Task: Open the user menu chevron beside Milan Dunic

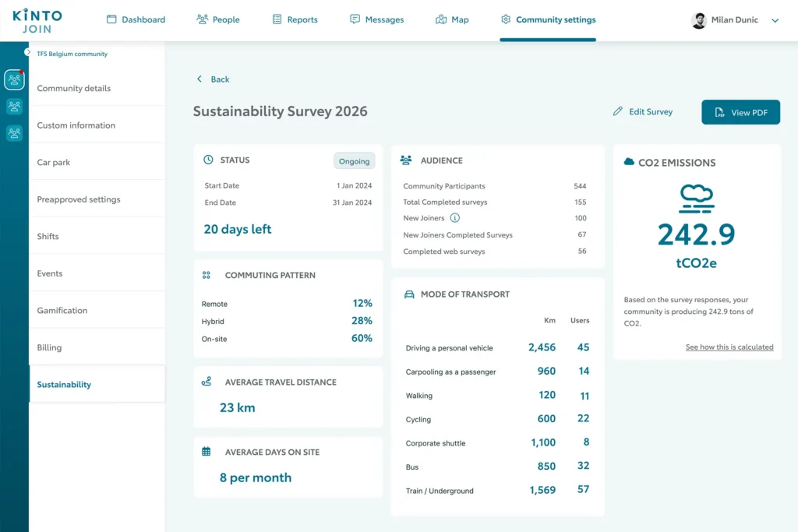Action: [775, 20]
